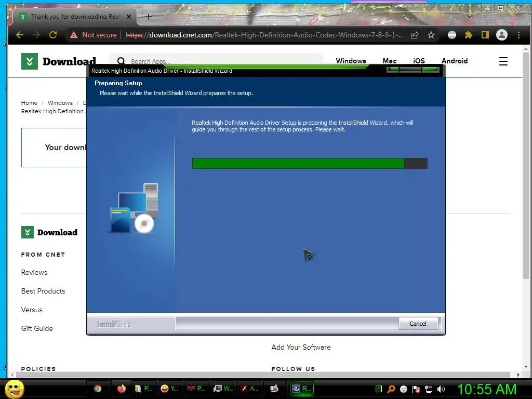
Task: Click the orange magnifier tray icon
Action: pos(391,389)
